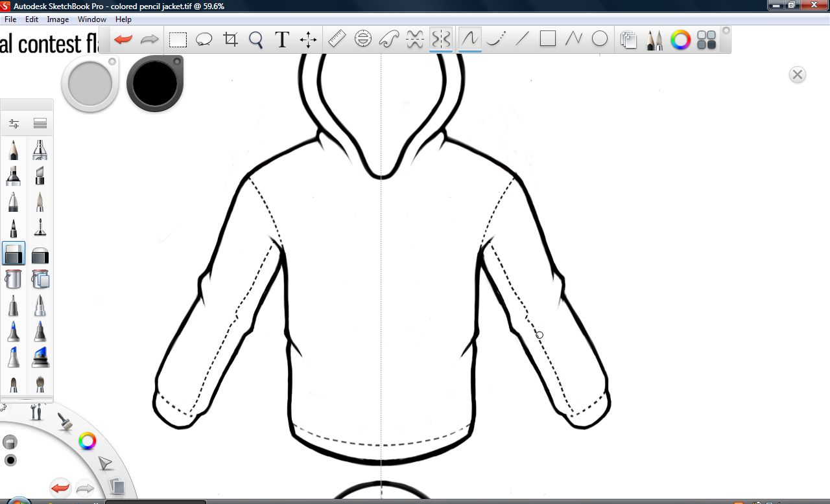
Task: Toggle horizontal symmetry (X) mode
Action: (415, 40)
